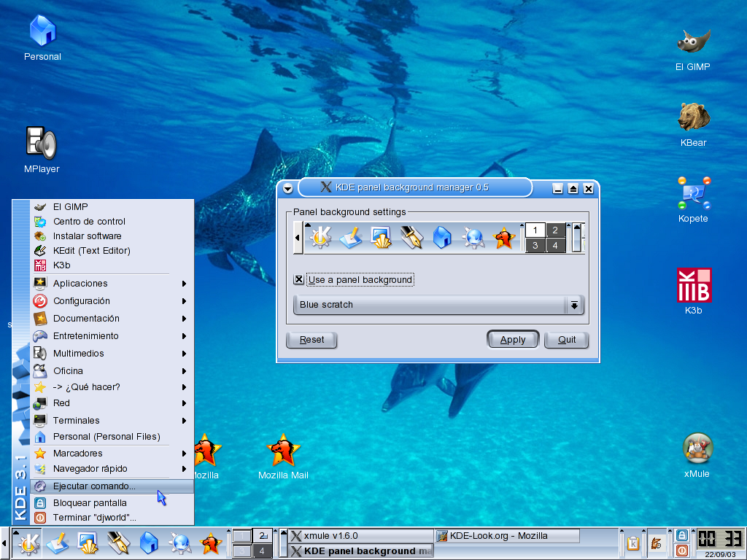Open Personal (Personal Files) menu entry

pyautogui.click(x=112, y=437)
